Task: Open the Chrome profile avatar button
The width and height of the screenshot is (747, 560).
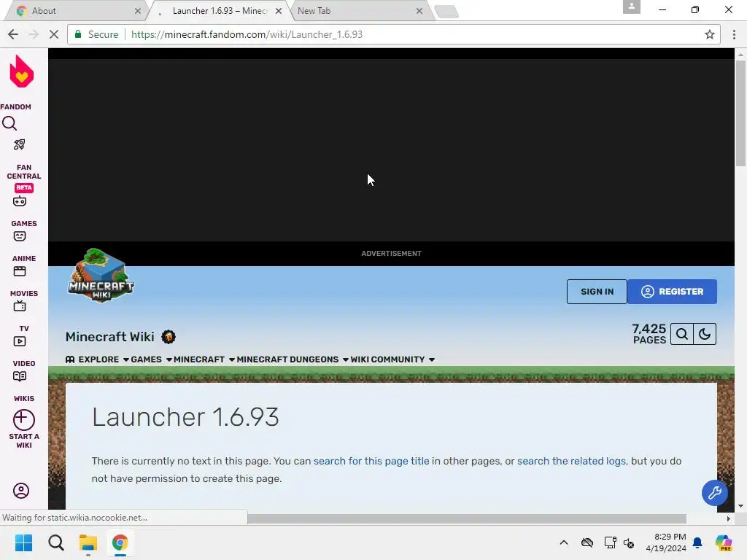Action: 631,7
